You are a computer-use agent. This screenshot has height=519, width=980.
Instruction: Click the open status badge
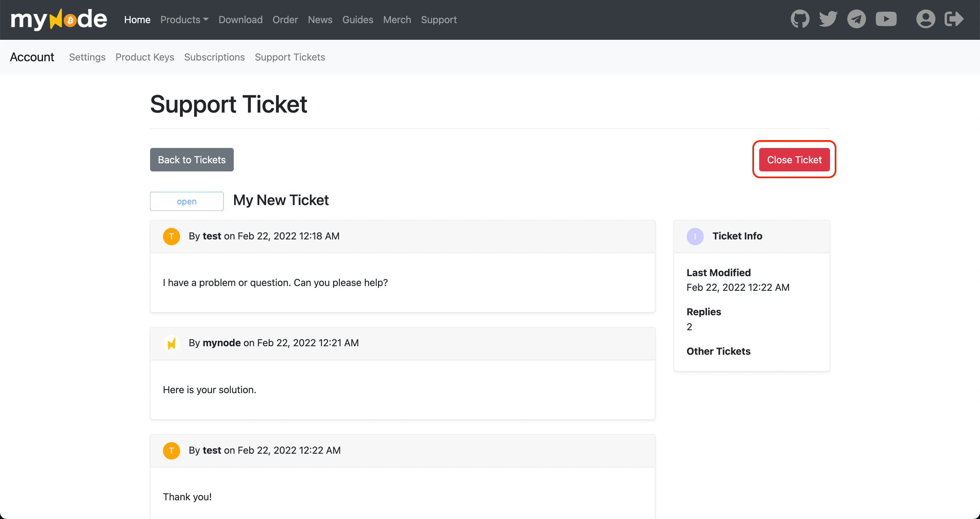[186, 201]
